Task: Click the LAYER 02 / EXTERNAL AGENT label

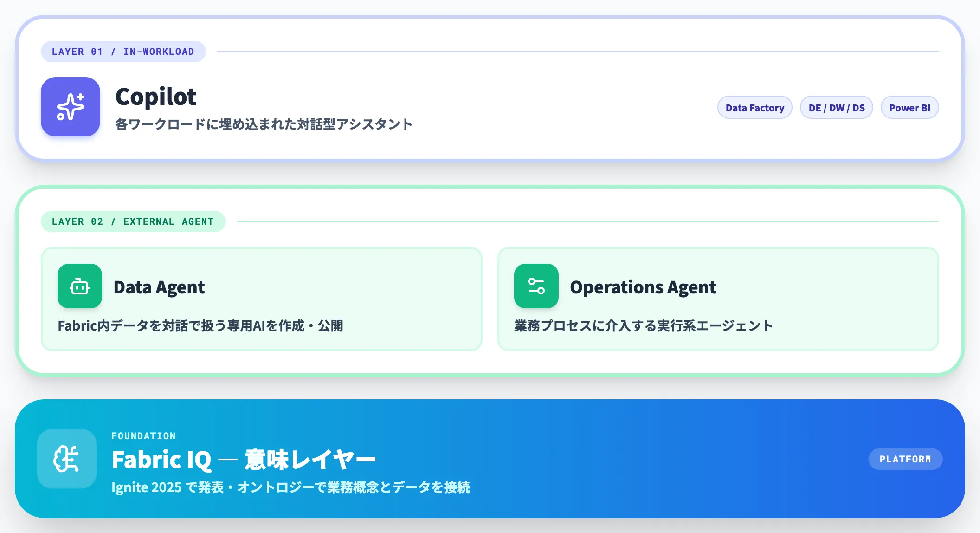Action: [133, 221]
